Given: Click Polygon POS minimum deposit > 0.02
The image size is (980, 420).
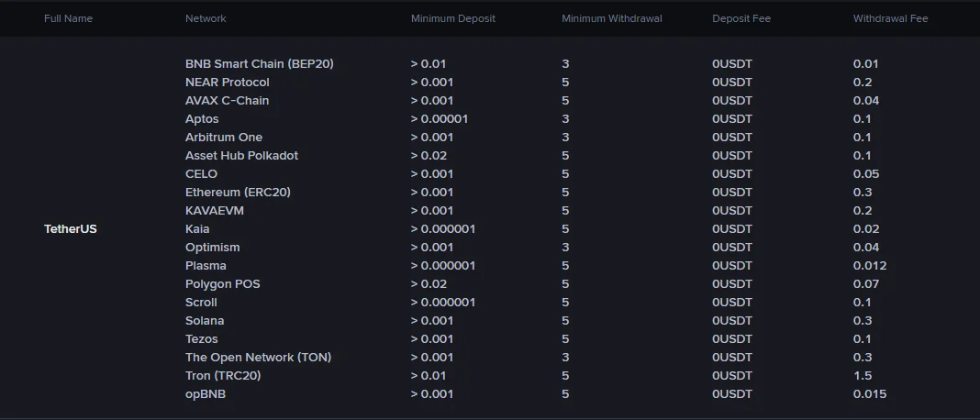Looking at the screenshot, I should [x=429, y=283].
